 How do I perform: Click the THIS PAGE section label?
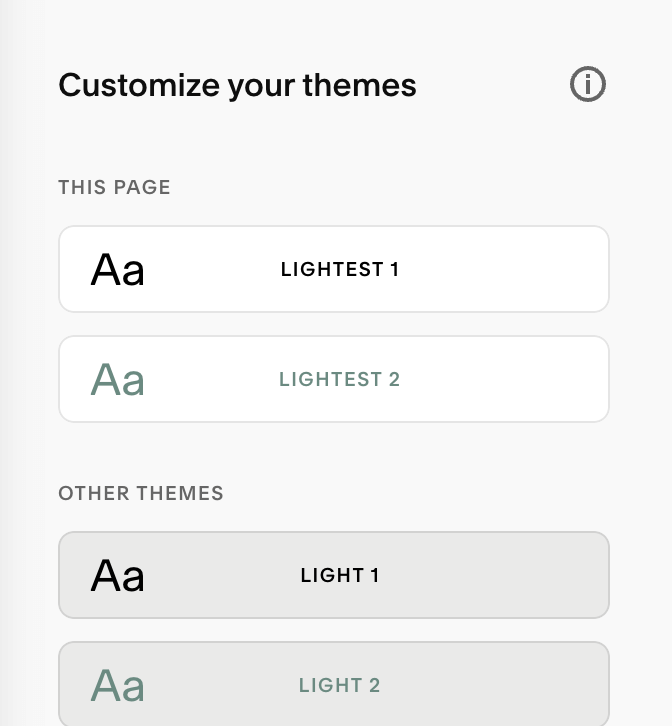(x=114, y=188)
